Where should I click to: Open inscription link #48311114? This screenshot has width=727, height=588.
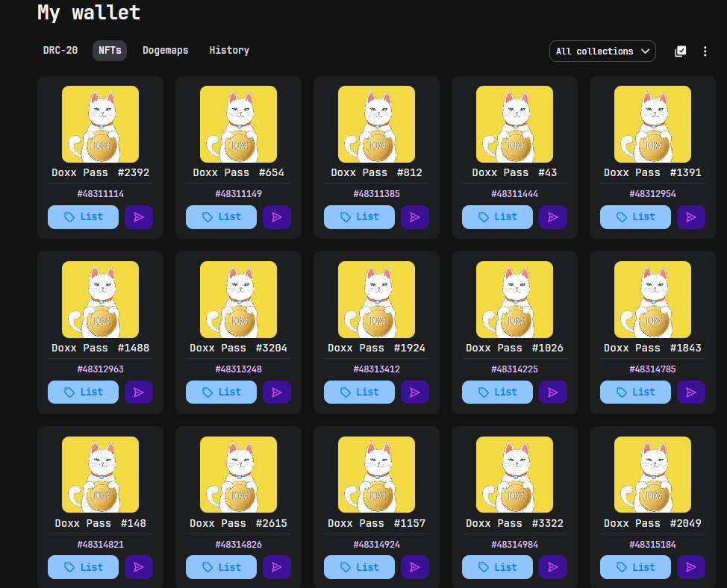click(100, 194)
